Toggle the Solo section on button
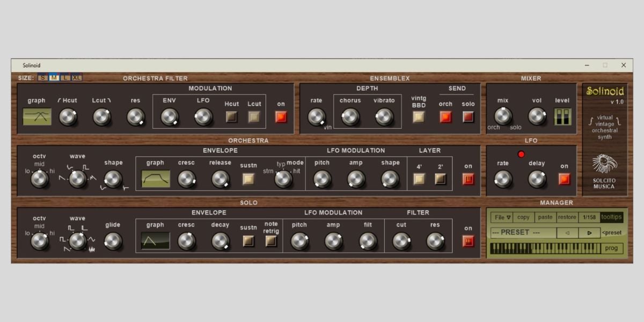The width and height of the screenshot is (644, 322). (469, 241)
